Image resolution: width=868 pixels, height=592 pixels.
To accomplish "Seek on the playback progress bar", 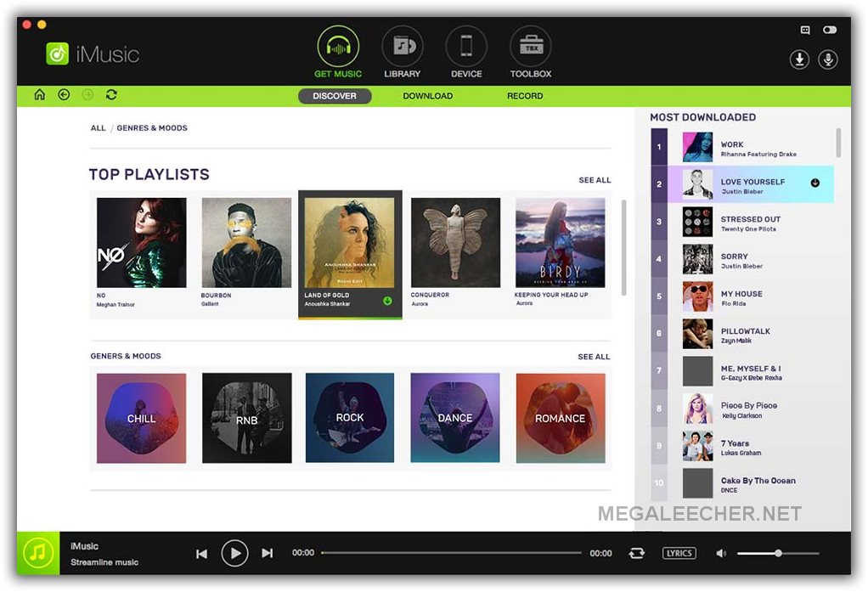I will [451, 553].
